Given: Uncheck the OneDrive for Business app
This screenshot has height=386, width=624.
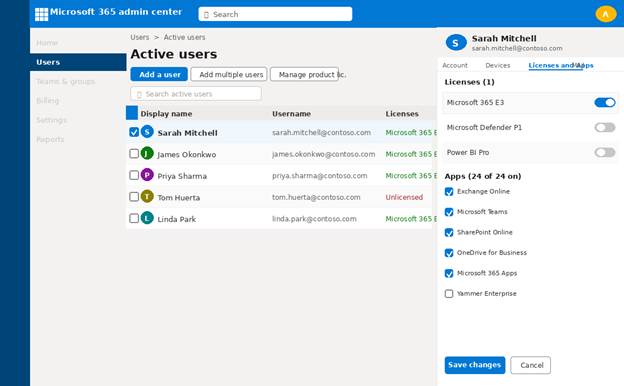Looking at the screenshot, I should 449,253.
